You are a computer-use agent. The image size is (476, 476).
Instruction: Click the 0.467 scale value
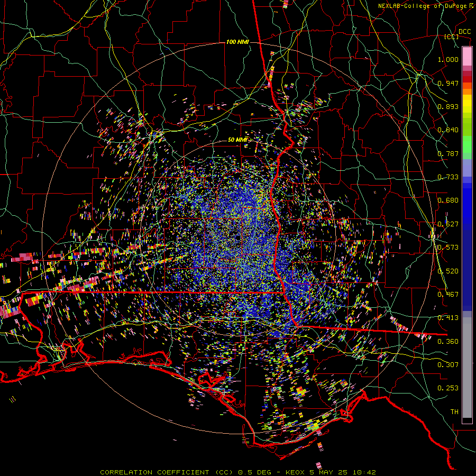[448, 295]
